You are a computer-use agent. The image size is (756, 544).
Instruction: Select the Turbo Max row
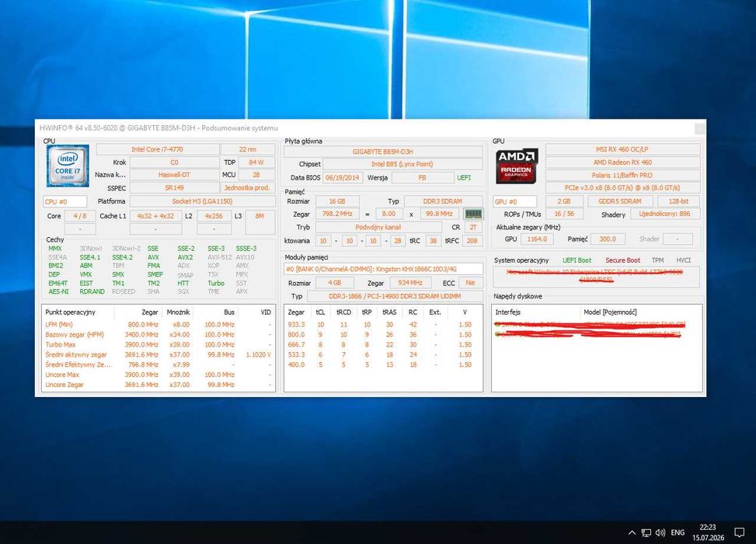click(159, 345)
